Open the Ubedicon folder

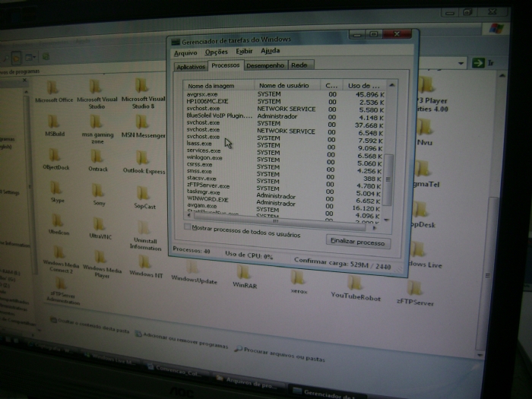pyautogui.click(x=58, y=225)
